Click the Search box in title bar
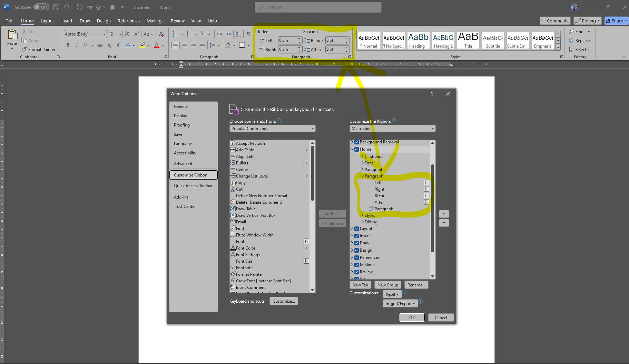Viewport: 629px width, 364px height. point(318,7)
